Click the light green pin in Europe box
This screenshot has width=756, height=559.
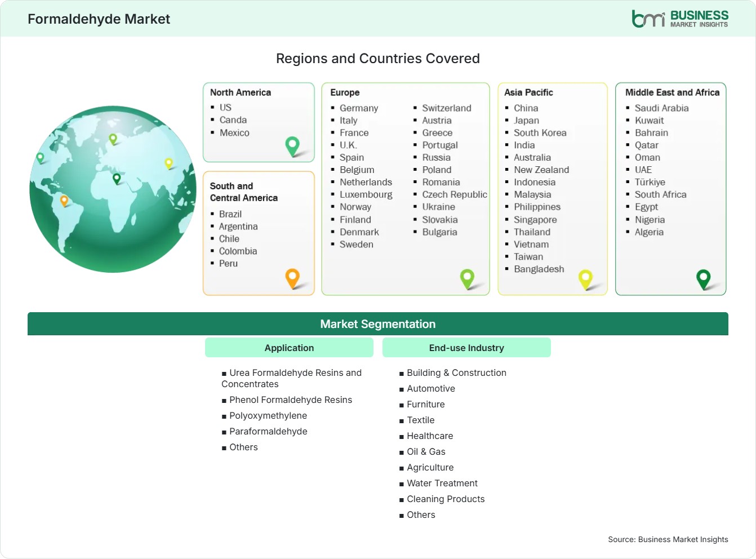467,278
